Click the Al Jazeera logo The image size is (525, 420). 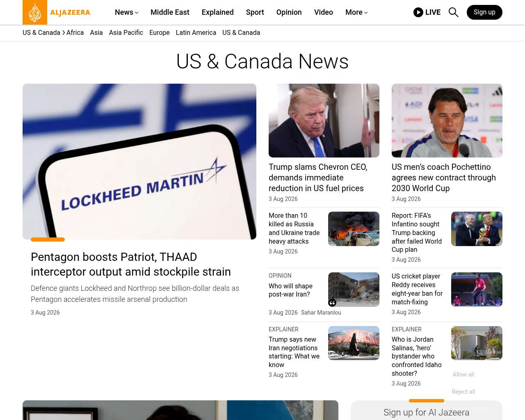(x=57, y=12)
